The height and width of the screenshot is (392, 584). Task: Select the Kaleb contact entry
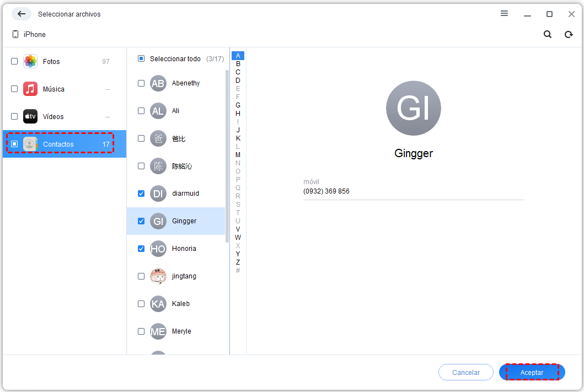tap(180, 304)
